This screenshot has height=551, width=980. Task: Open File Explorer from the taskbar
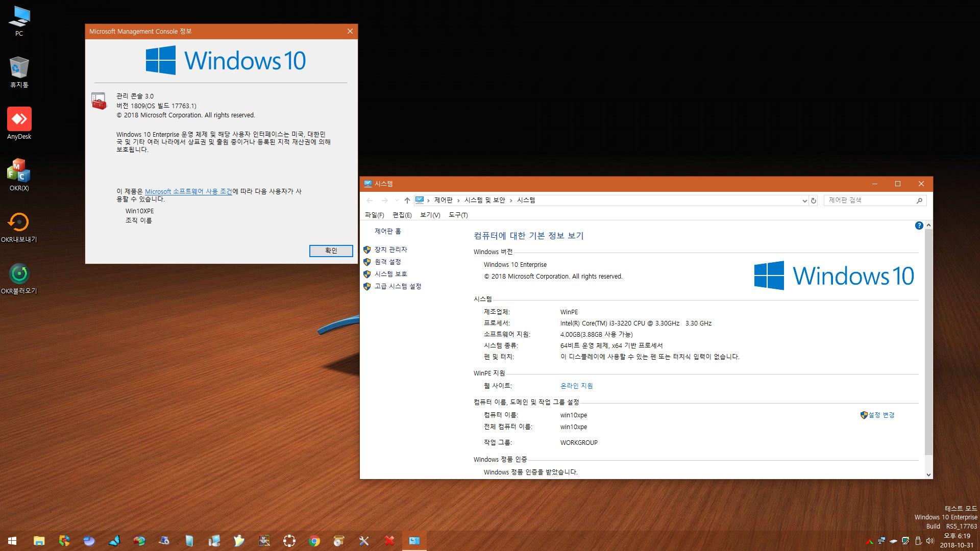pyautogui.click(x=39, y=541)
